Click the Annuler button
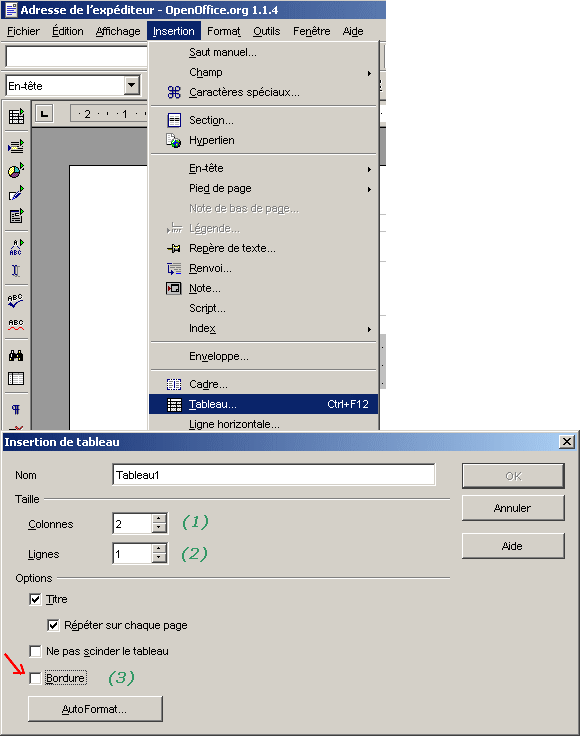Viewport: 580px width, 736px height. pos(513,508)
